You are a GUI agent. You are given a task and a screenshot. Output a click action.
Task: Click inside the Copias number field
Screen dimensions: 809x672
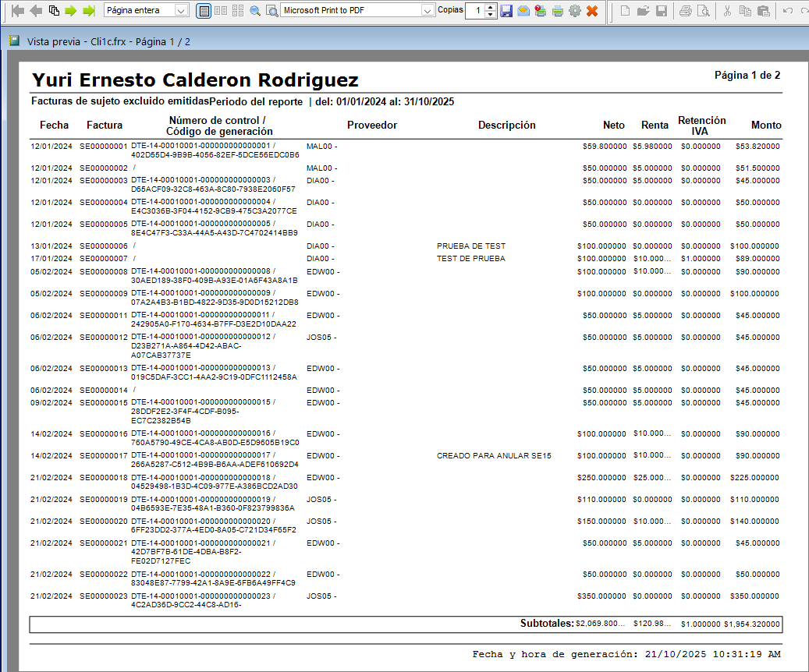pos(476,10)
